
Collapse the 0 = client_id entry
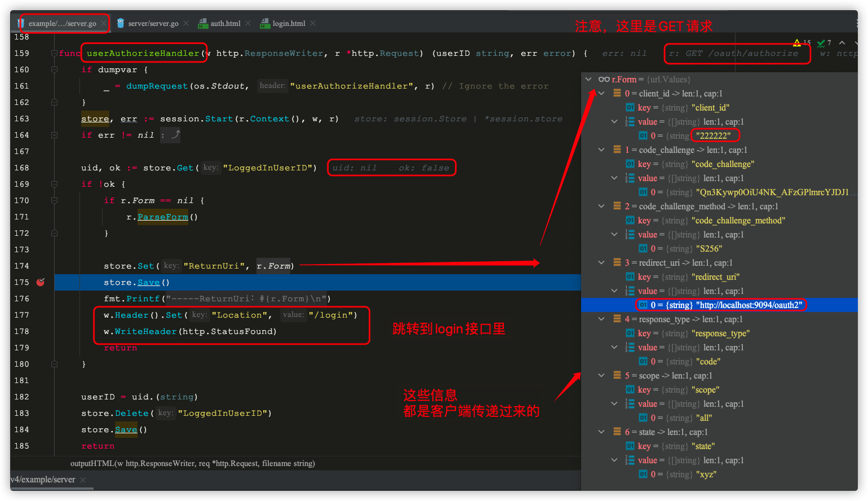click(601, 94)
